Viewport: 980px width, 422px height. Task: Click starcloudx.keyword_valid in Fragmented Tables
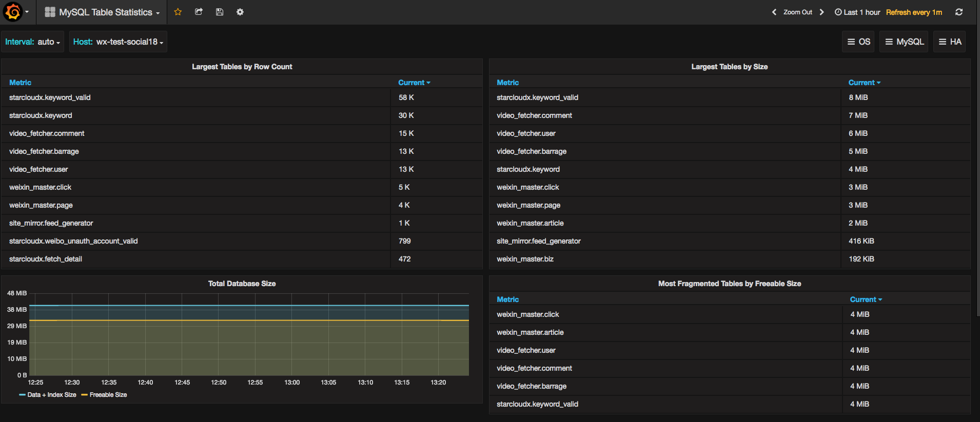tap(537, 404)
